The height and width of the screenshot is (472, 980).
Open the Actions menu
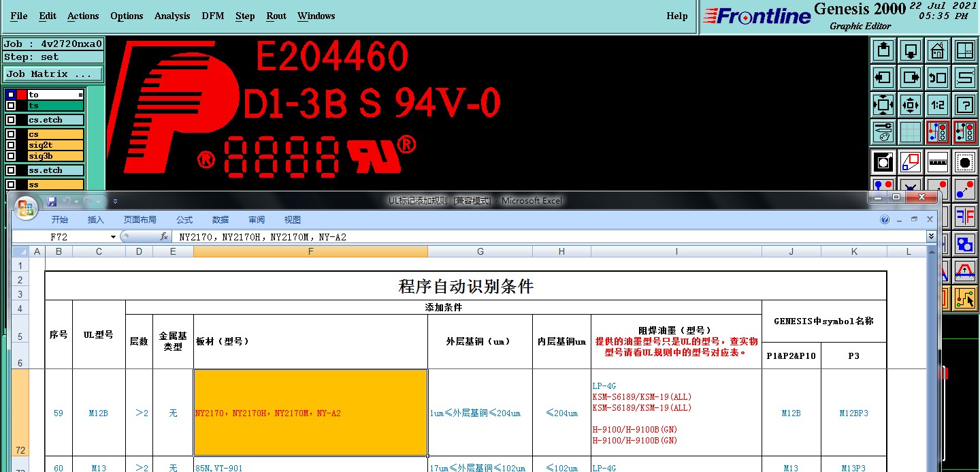click(83, 16)
